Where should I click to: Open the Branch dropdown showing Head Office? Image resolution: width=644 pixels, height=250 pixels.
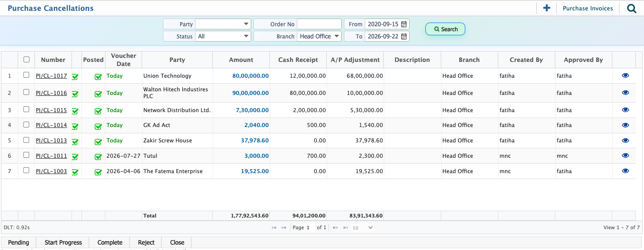point(319,36)
